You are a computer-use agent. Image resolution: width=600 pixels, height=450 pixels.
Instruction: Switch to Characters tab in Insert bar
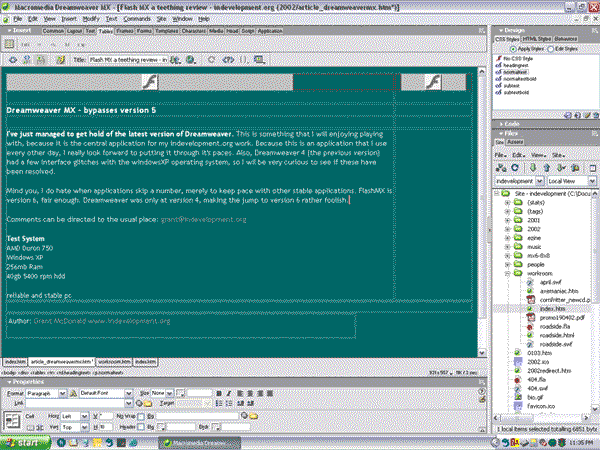coord(194,31)
